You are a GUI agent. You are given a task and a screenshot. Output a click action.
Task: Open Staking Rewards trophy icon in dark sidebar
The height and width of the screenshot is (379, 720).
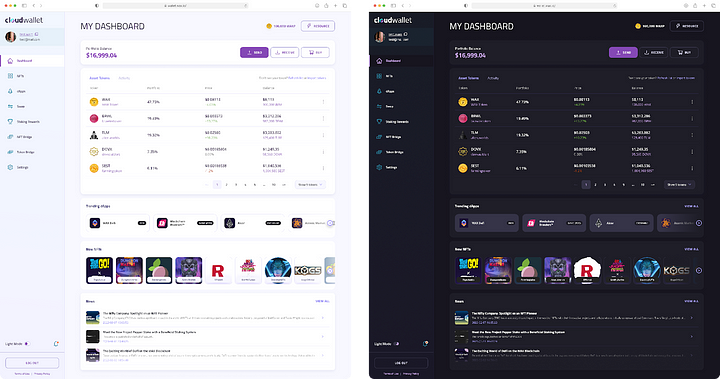coord(379,122)
